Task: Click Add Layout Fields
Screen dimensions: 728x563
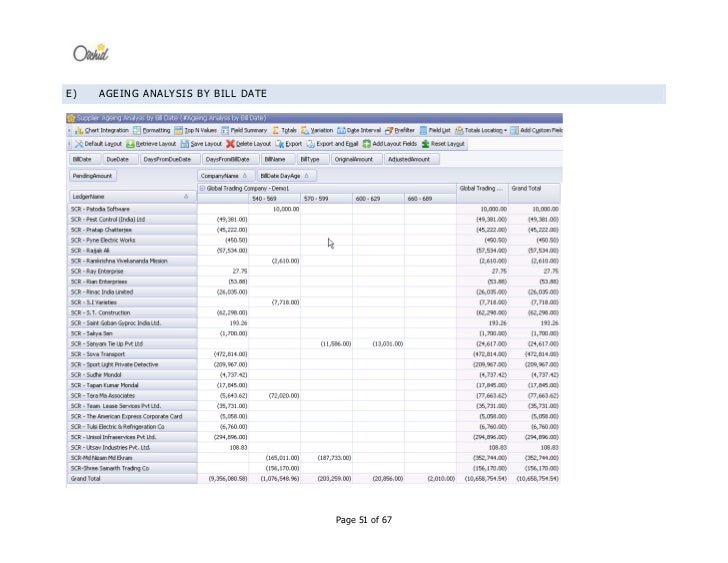Action: (x=390, y=144)
